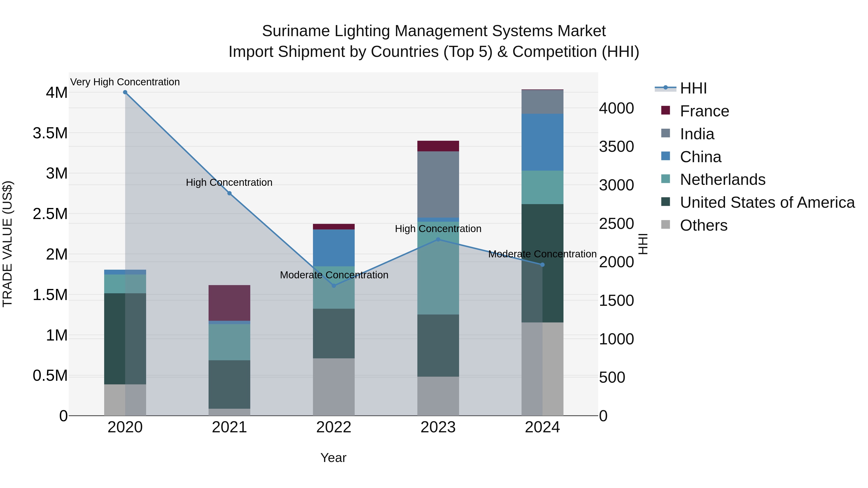868x488 pixels.
Task: Click the 2022 x-axis tick label
Action: 334,427
